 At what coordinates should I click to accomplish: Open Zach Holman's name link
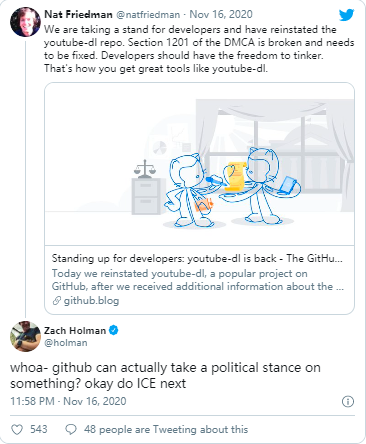point(75,330)
